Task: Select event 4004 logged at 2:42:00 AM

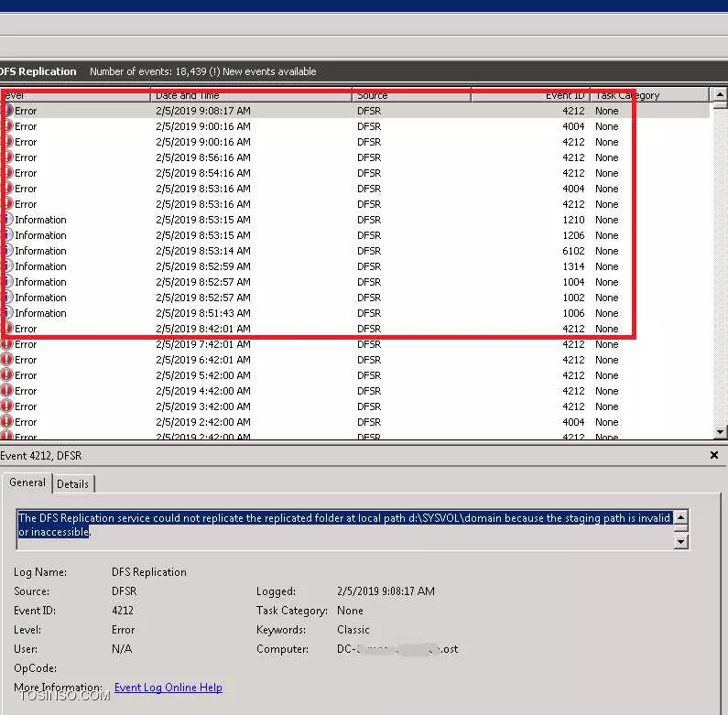Action: tap(354, 422)
